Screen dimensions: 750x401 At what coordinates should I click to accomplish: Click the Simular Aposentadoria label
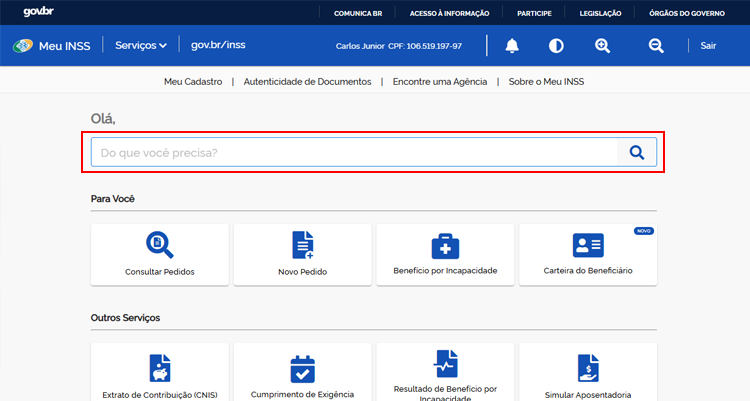pos(588,395)
